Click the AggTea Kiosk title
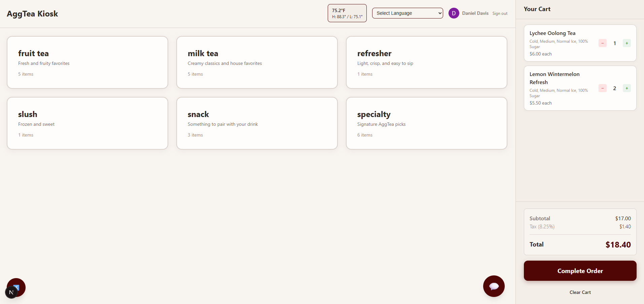644x304 pixels. point(32,14)
